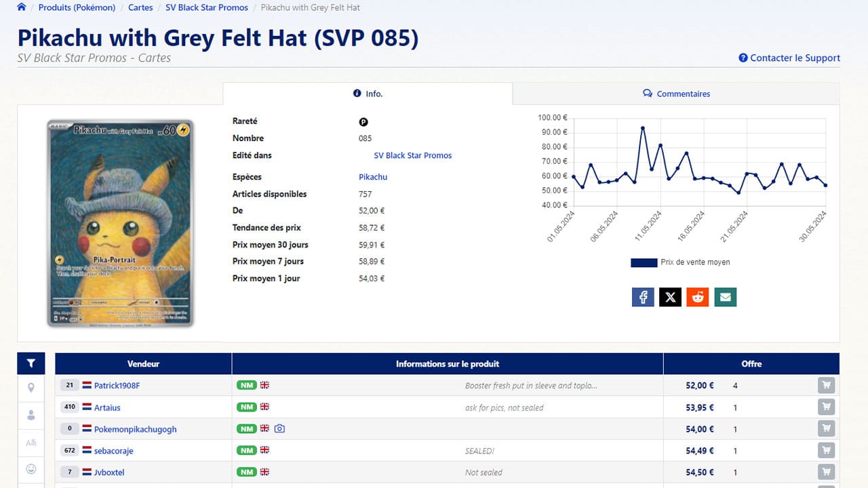This screenshot has width=868, height=488.
Task: Click the peak point on price chart
Action: (x=642, y=127)
